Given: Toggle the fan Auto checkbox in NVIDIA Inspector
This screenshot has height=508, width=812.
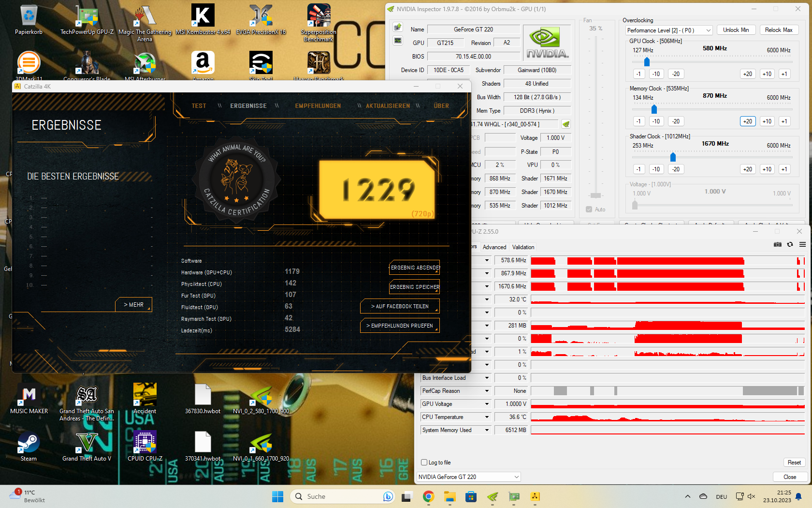Looking at the screenshot, I should click(x=589, y=209).
